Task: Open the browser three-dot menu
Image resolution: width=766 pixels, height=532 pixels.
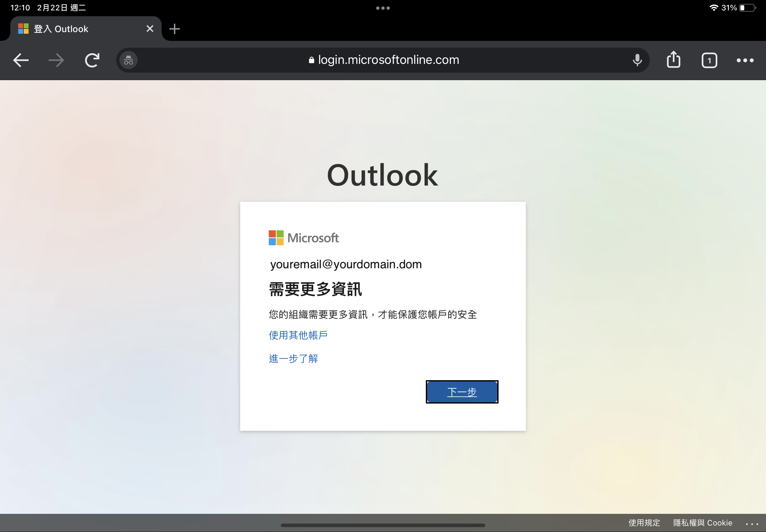Action: pos(745,60)
